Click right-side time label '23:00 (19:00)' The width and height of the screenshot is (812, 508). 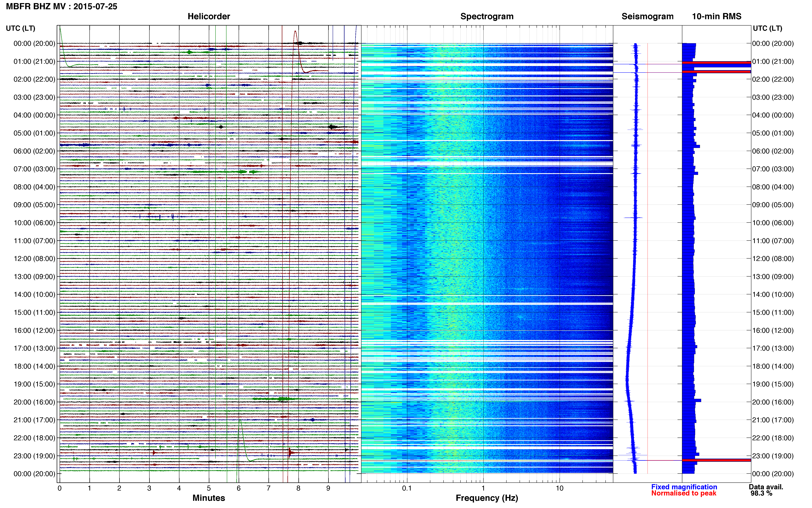tap(773, 456)
